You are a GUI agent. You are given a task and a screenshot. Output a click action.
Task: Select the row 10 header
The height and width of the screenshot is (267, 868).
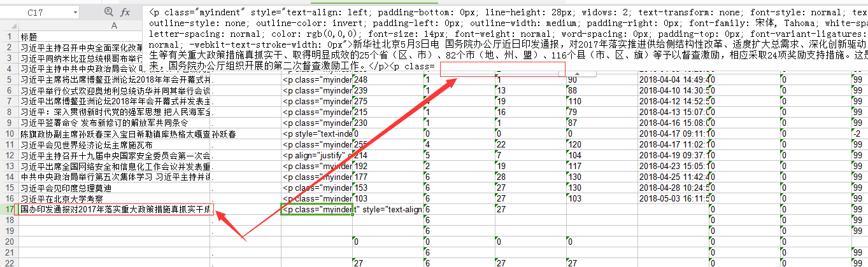pyautogui.click(x=9, y=134)
